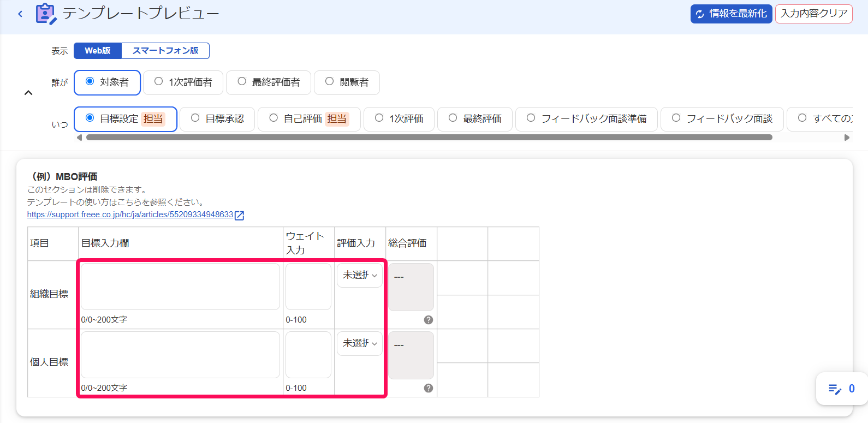
Task: Click the 入力内容クリア button
Action: pyautogui.click(x=814, y=14)
